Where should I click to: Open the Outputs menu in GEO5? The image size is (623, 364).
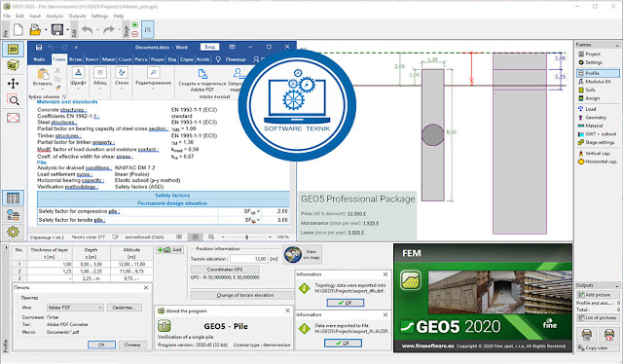pyautogui.click(x=77, y=16)
